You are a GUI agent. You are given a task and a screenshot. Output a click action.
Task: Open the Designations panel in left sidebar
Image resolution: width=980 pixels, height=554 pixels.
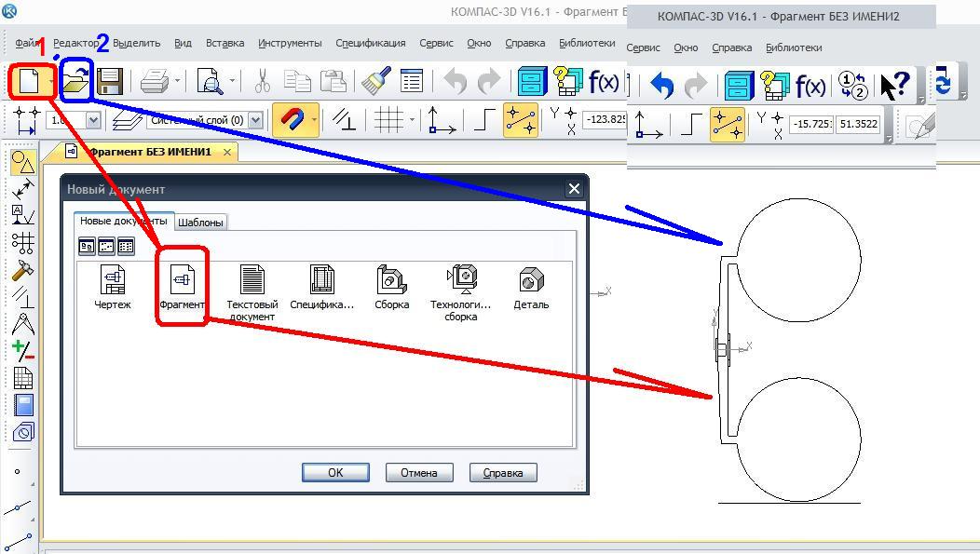click(23, 215)
